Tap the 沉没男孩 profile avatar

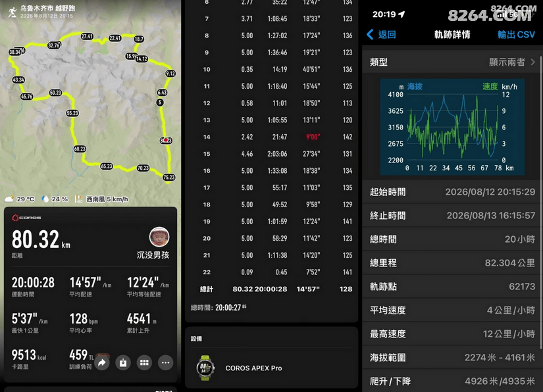click(159, 237)
